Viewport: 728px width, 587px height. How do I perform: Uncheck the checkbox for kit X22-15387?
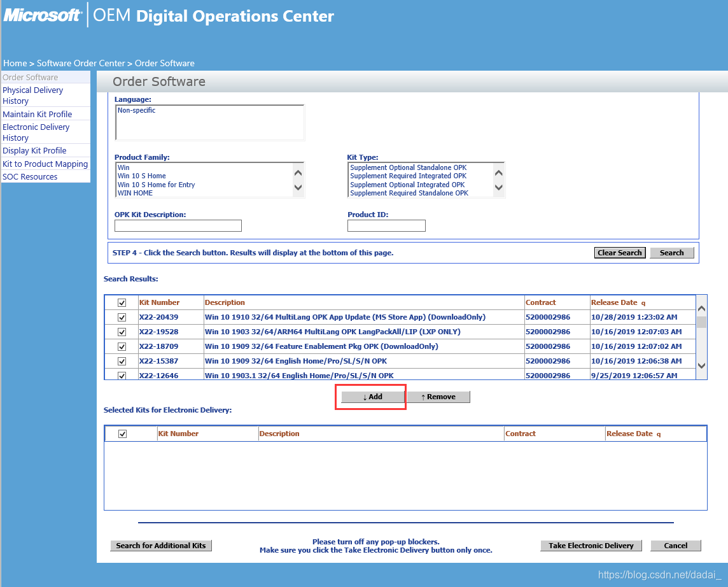pos(122,361)
